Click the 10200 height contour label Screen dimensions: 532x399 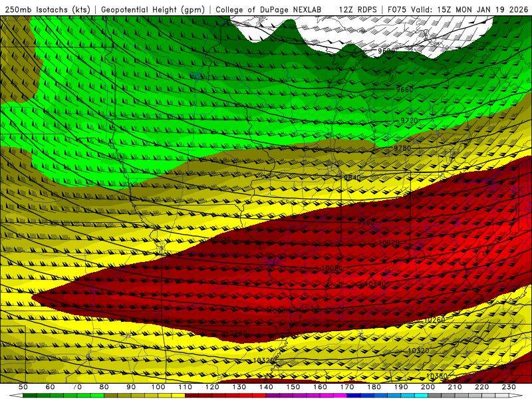tap(279, 311)
